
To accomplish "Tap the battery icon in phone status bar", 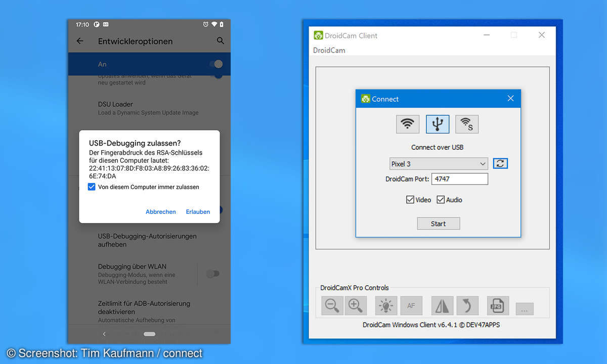I will pyautogui.click(x=222, y=24).
